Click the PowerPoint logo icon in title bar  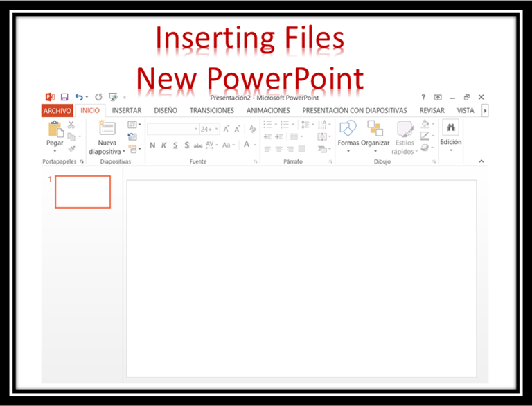[x=50, y=97]
